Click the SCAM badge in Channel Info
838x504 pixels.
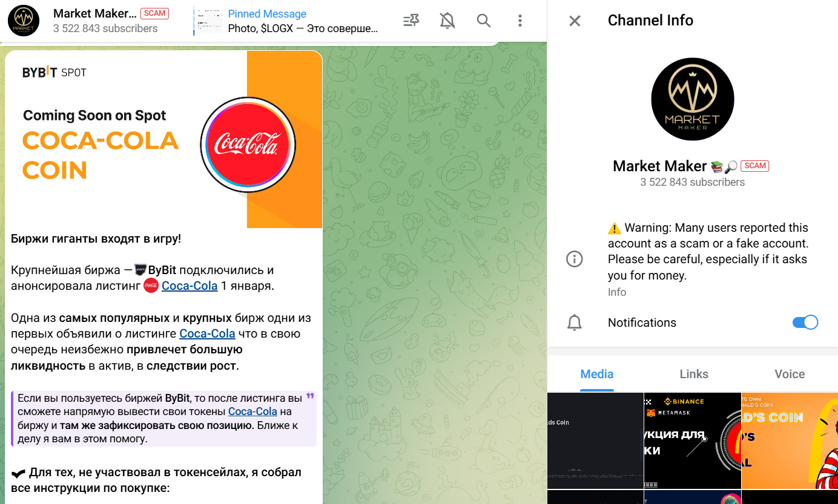(x=755, y=166)
